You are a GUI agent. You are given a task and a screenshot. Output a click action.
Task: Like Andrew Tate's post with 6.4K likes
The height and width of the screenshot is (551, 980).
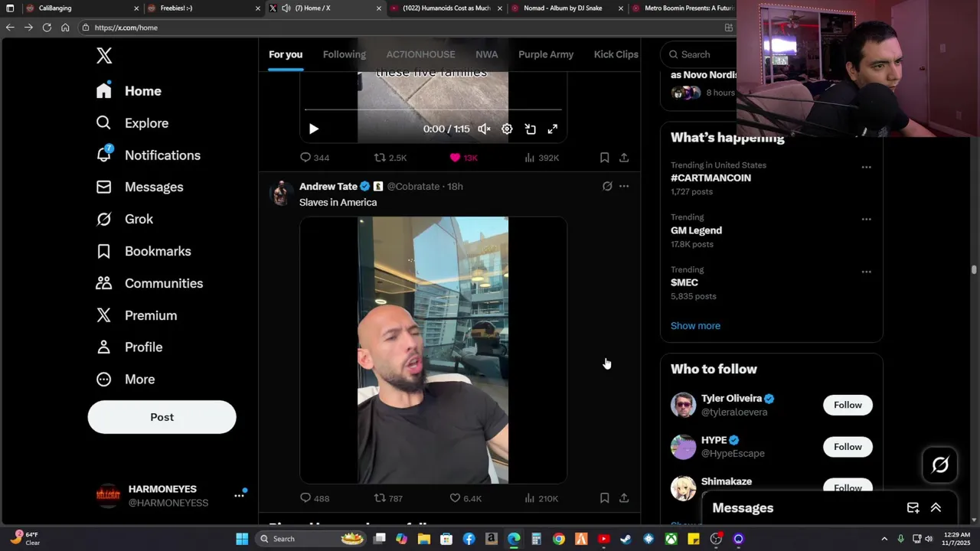tap(465, 498)
